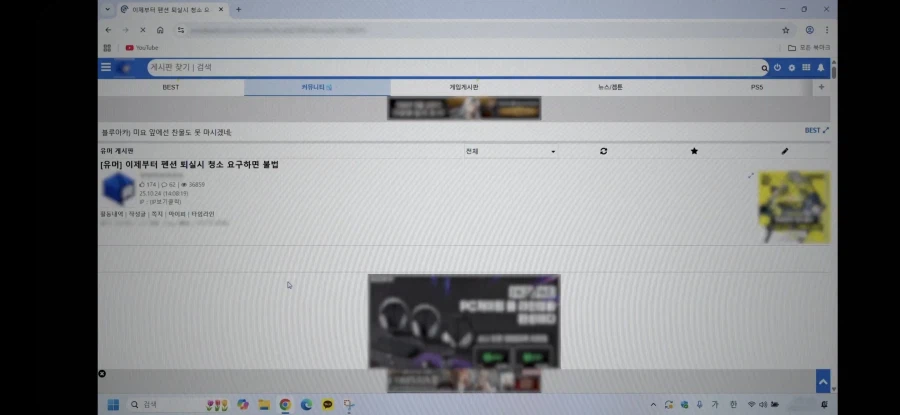Click browser forward arrow

[125, 30]
